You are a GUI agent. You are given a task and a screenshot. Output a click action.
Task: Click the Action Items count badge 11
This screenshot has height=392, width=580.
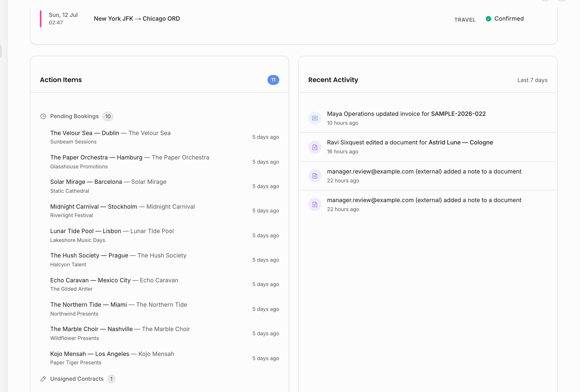tap(273, 80)
